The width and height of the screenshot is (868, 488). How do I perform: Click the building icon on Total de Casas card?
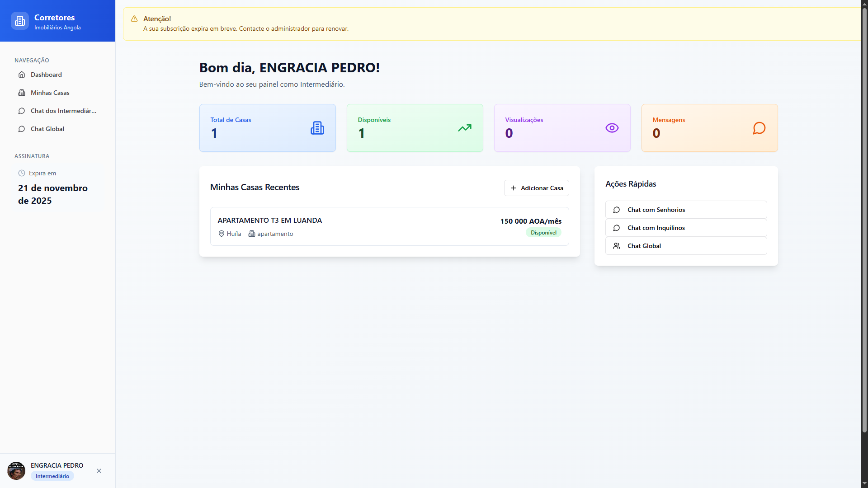pos(317,128)
